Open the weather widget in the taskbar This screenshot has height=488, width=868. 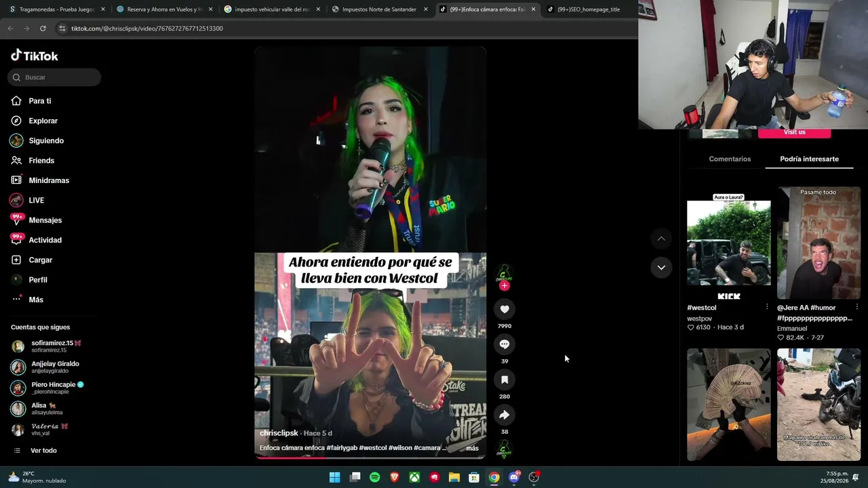pos(37,477)
